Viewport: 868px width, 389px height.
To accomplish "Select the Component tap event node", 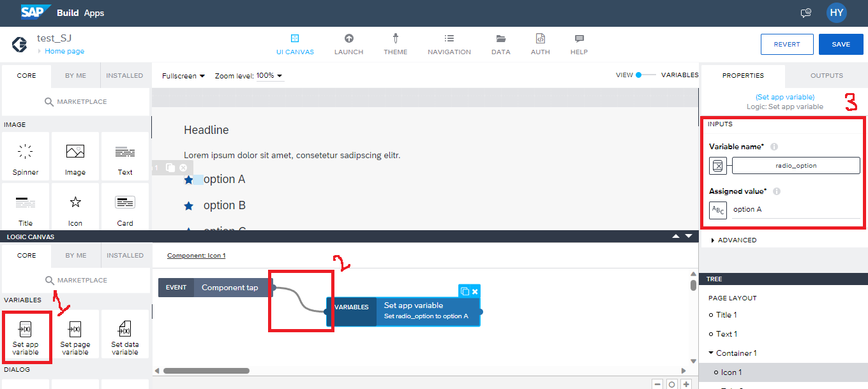I will point(215,288).
